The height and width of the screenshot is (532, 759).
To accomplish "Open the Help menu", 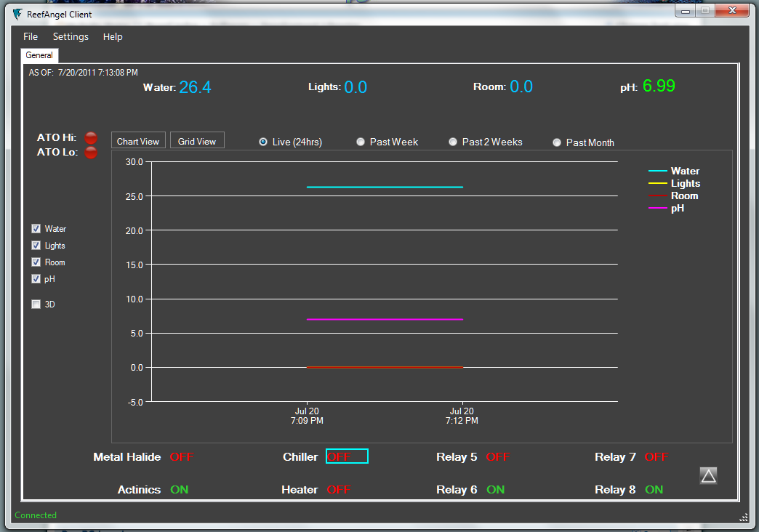I will pos(113,37).
